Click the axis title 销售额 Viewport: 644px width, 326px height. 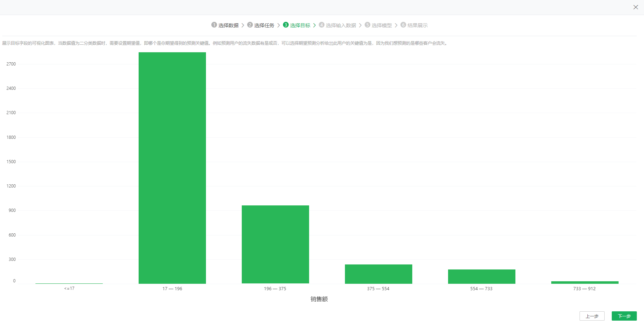pyautogui.click(x=319, y=299)
